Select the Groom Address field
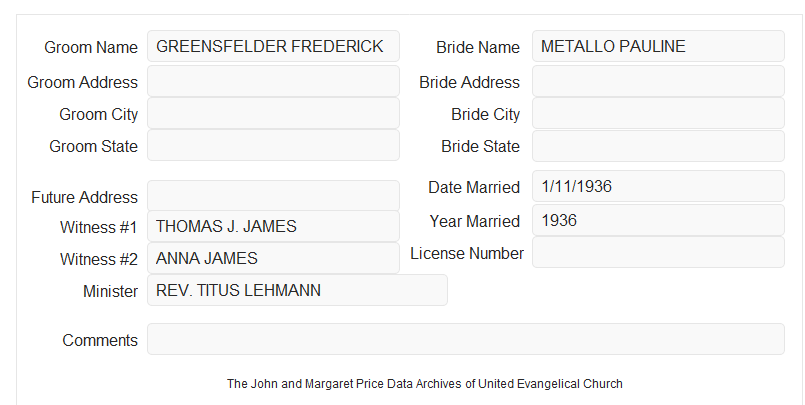Viewport: 805px width, 405px height. pyautogui.click(x=273, y=81)
